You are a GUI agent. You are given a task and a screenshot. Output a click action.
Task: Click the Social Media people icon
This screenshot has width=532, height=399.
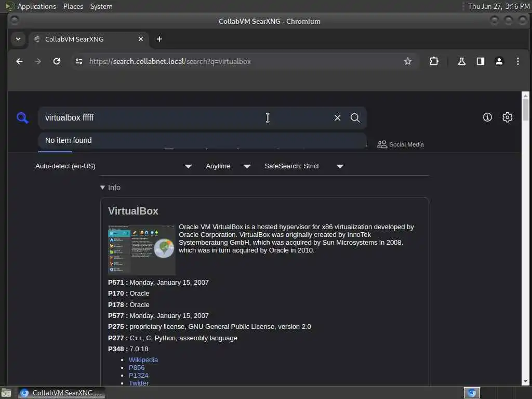(382, 144)
